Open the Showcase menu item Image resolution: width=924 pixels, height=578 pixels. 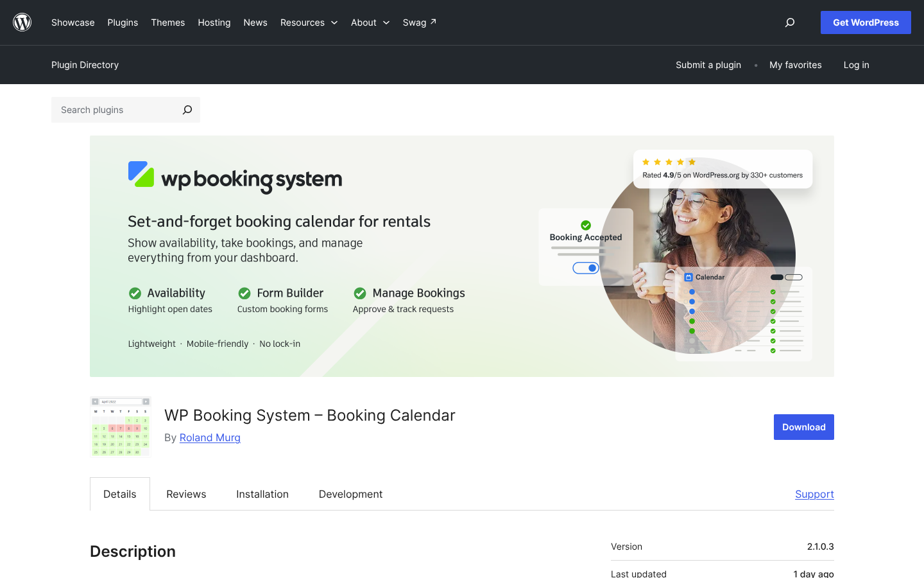(73, 22)
